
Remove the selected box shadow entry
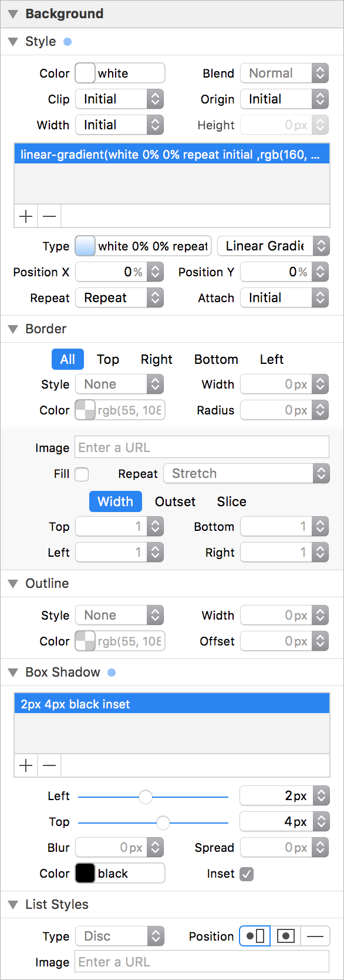click(x=49, y=765)
